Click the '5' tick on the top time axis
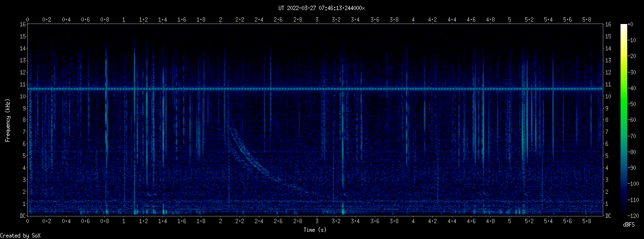644x239 pixels. (x=510, y=20)
